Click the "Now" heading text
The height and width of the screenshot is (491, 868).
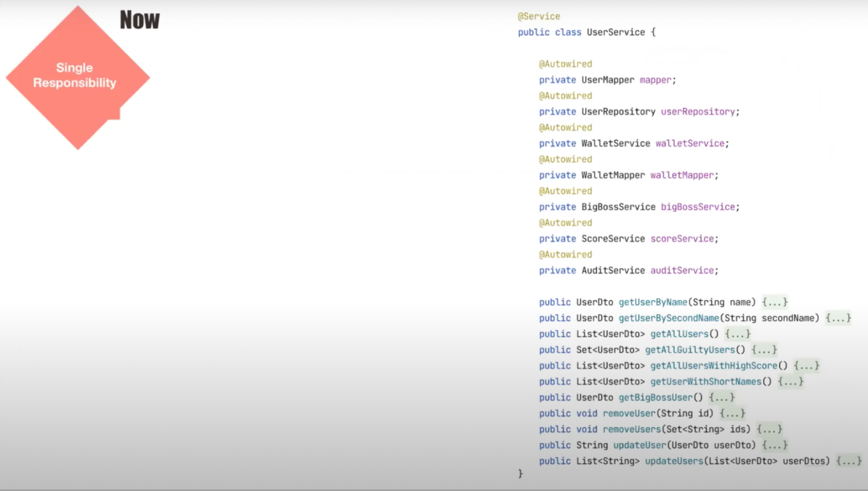(139, 20)
